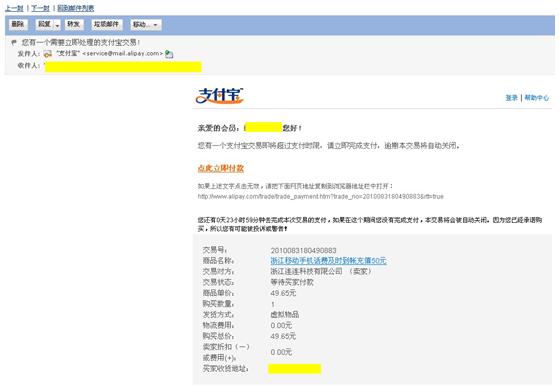Open the 帮助中心 help center link
The height and width of the screenshot is (388, 559).
(x=537, y=98)
